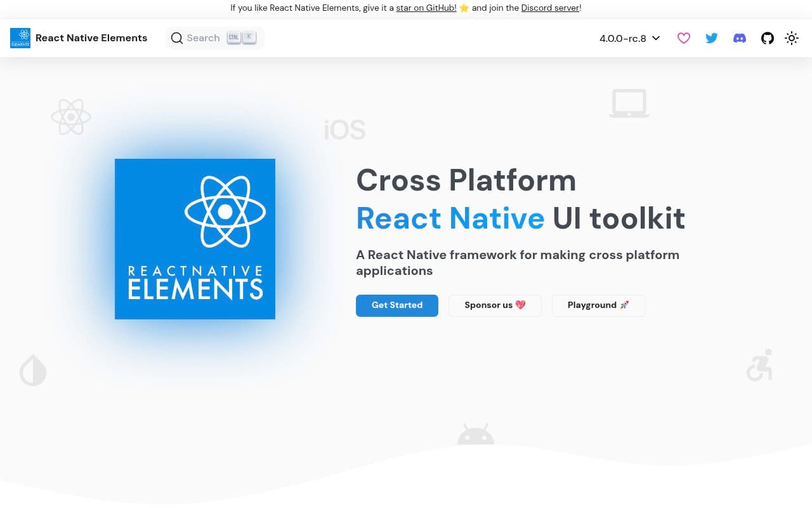This screenshot has height=508, width=812.
Task: Click the Sponsor us button
Action: (495, 305)
